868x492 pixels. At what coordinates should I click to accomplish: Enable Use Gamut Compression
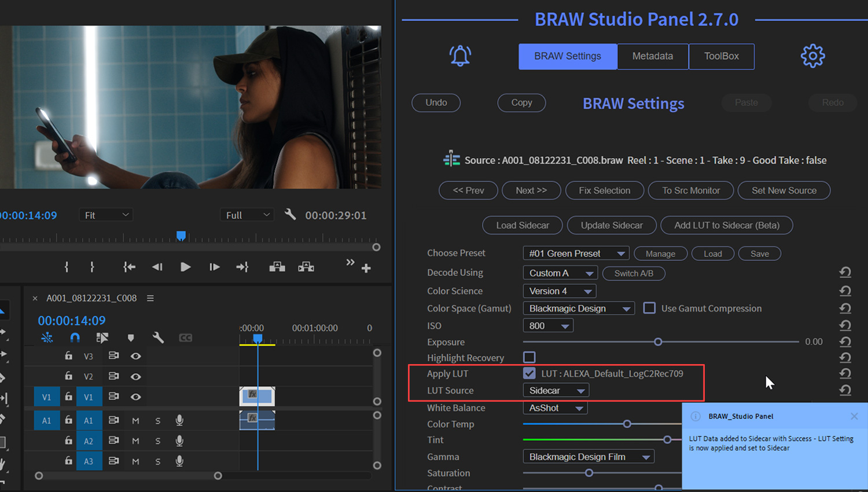coord(649,308)
